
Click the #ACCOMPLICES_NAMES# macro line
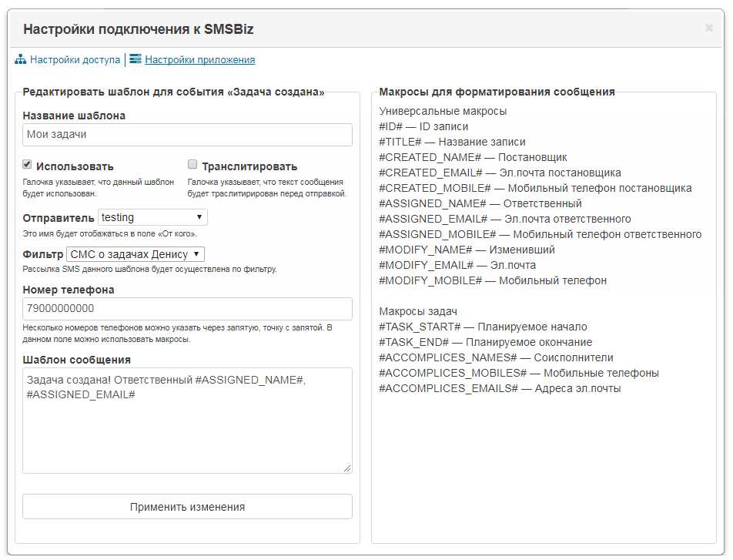coord(496,357)
